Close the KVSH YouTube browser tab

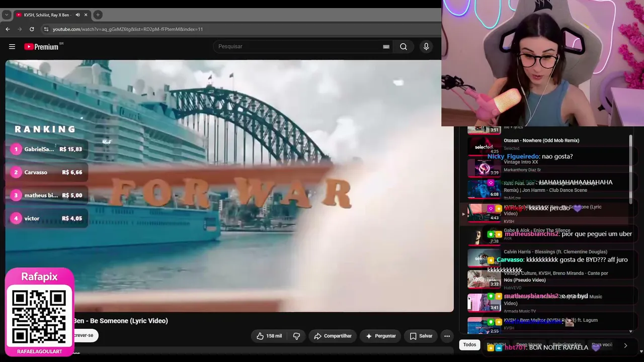point(86,15)
